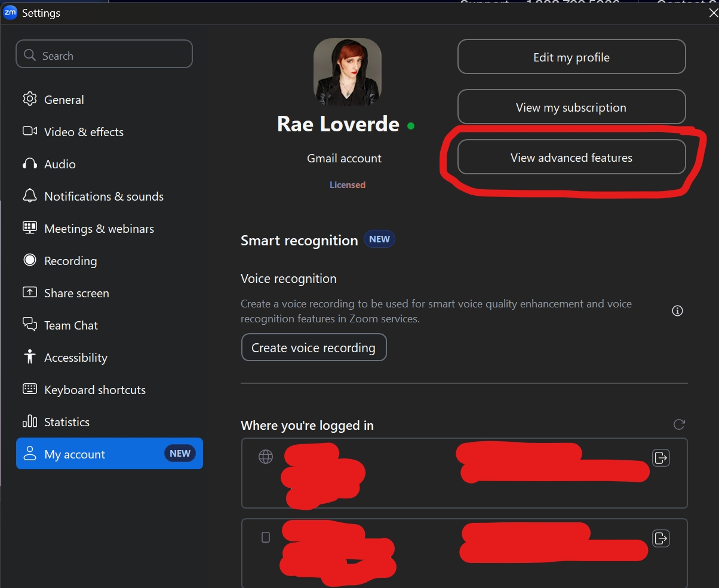
Task: Click Edit my profile button
Action: coord(571,57)
